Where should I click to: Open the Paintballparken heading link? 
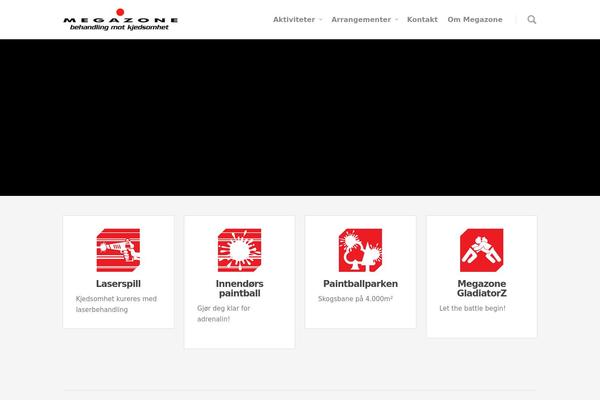[x=360, y=284]
